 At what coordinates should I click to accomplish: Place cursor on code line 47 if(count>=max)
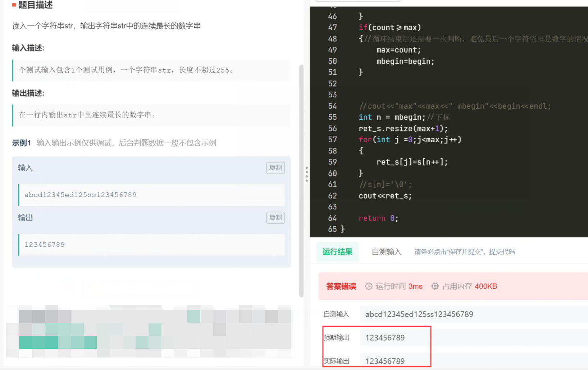[390, 27]
